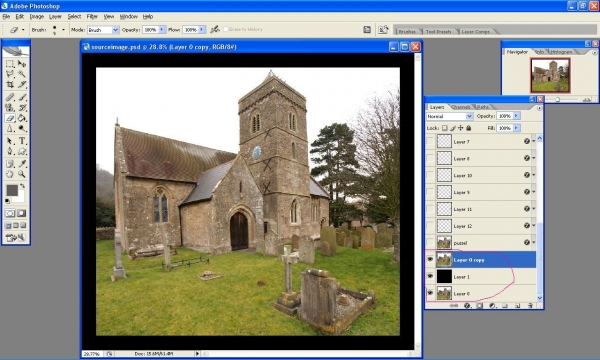Select the Magic Wand tool
The height and width of the screenshot is (360, 600).
click(x=22, y=74)
